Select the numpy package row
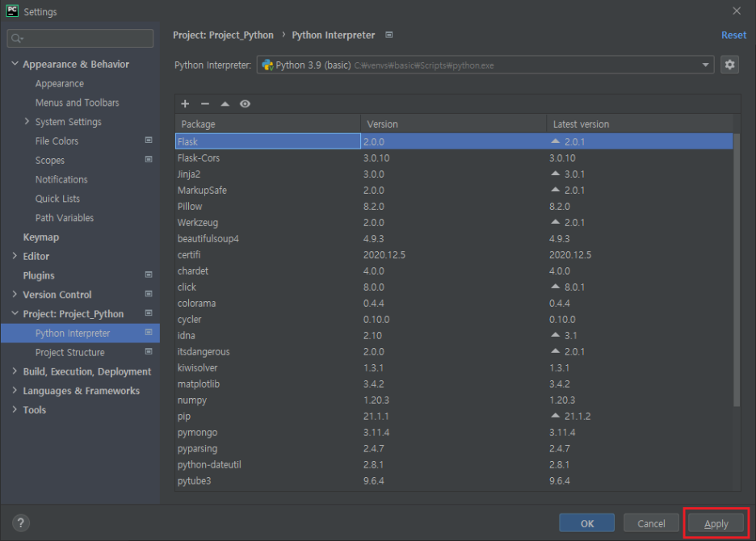The image size is (756, 541). coord(454,401)
